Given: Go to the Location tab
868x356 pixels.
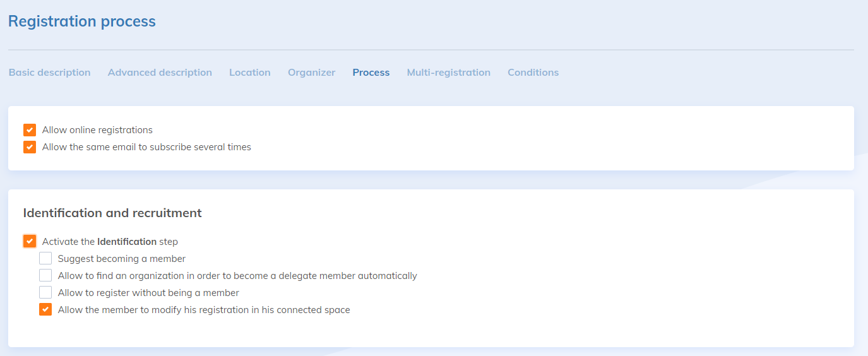Looking at the screenshot, I should [250, 73].
